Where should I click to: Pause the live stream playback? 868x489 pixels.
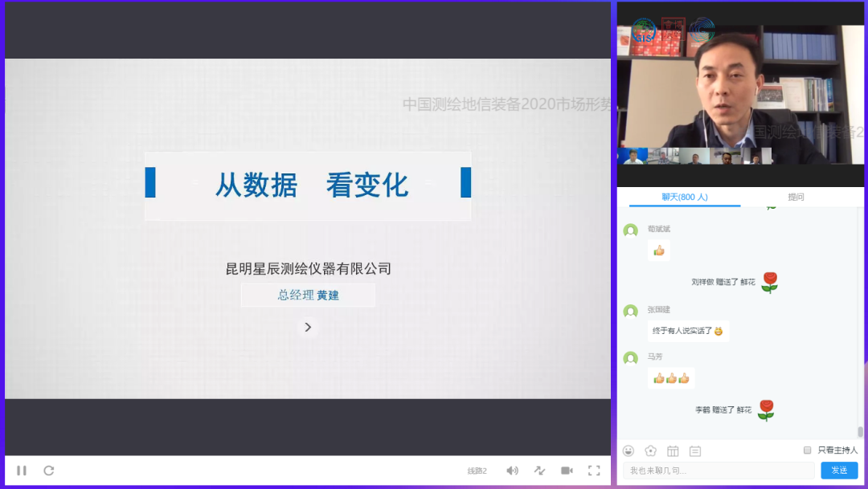pos(22,471)
